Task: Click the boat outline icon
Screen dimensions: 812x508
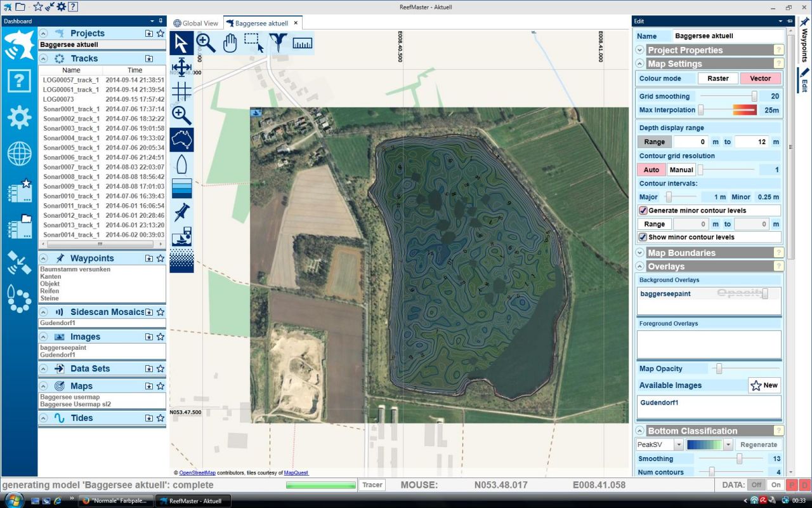Action: (181, 164)
